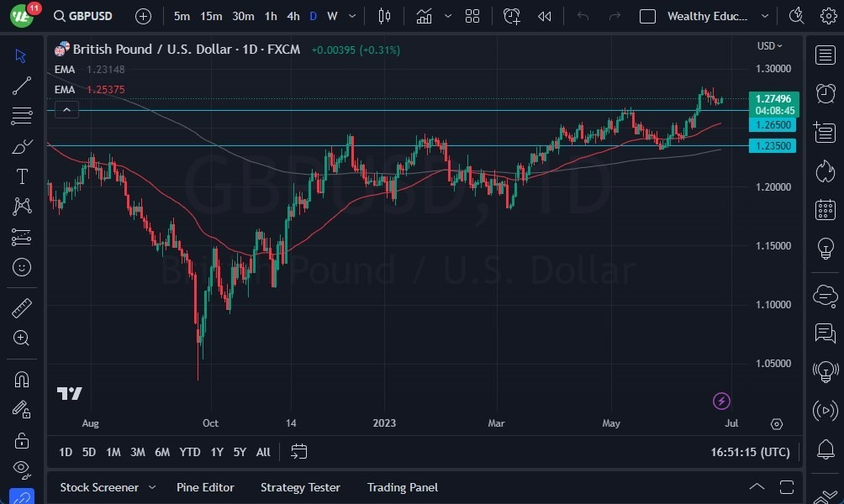
Task: Select the Zoom In tool
Action: pyautogui.click(x=21, y=339)
